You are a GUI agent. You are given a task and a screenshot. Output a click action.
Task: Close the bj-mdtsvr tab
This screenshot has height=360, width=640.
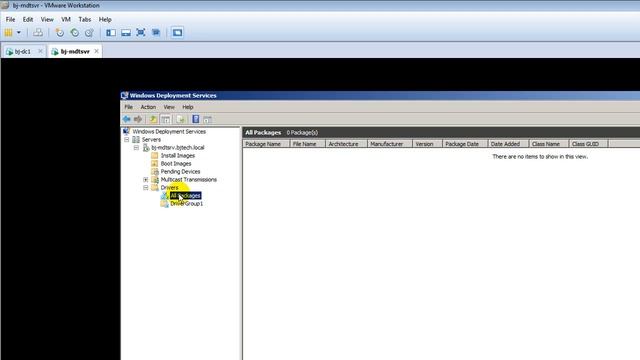[x=96, y=51]
